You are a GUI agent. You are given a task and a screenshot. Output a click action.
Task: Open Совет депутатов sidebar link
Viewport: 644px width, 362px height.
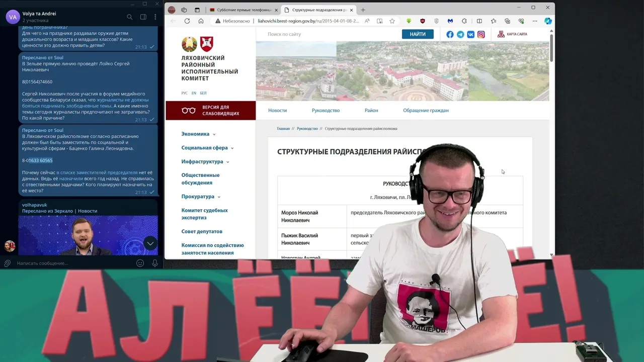[x=202, y=232]
